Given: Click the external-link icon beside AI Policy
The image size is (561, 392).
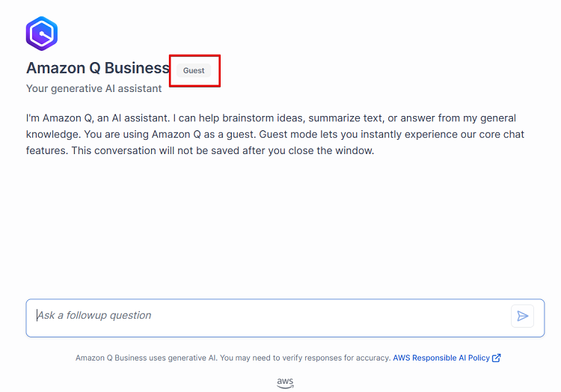Looking at the screenshot, I should (497, 358).
